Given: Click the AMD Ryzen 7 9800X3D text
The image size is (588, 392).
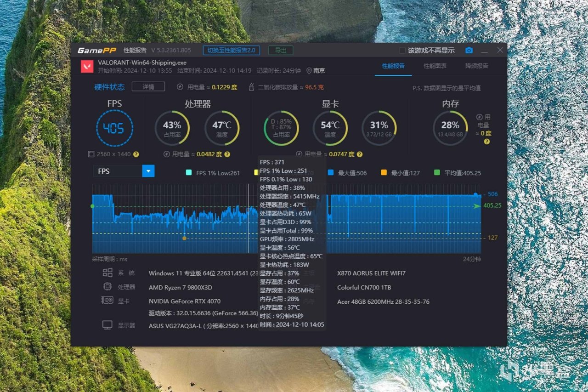Looking at the screenshot, I should 181,287.
